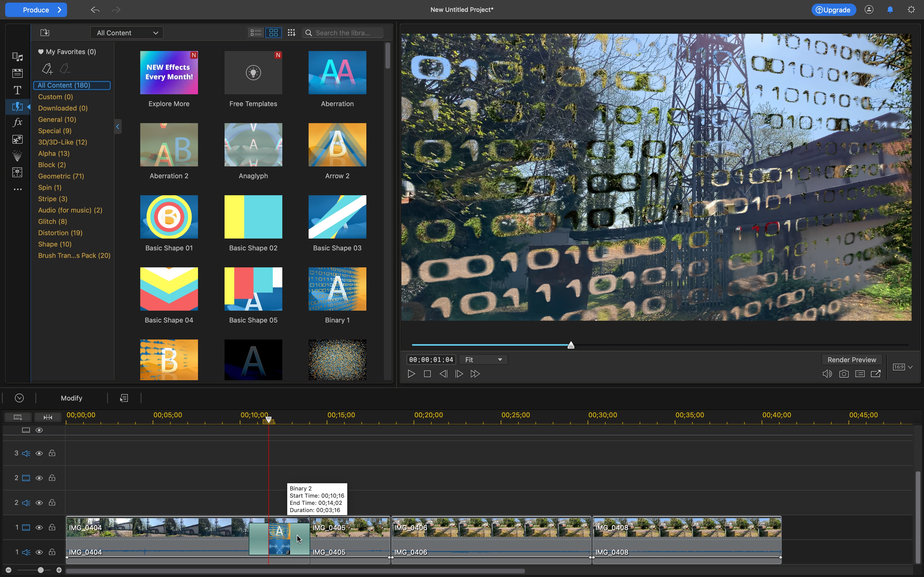Image resolution: width=924 pixels, height=577 pixels.
Task: Click the Distortion category tab item
Action: pos(59,233)
